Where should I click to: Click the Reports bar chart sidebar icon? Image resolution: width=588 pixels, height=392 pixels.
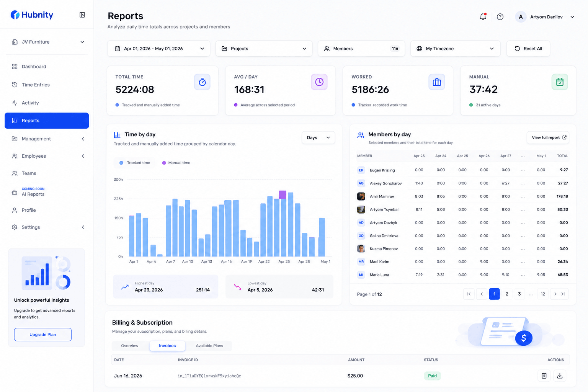click(x=15, y=121)
